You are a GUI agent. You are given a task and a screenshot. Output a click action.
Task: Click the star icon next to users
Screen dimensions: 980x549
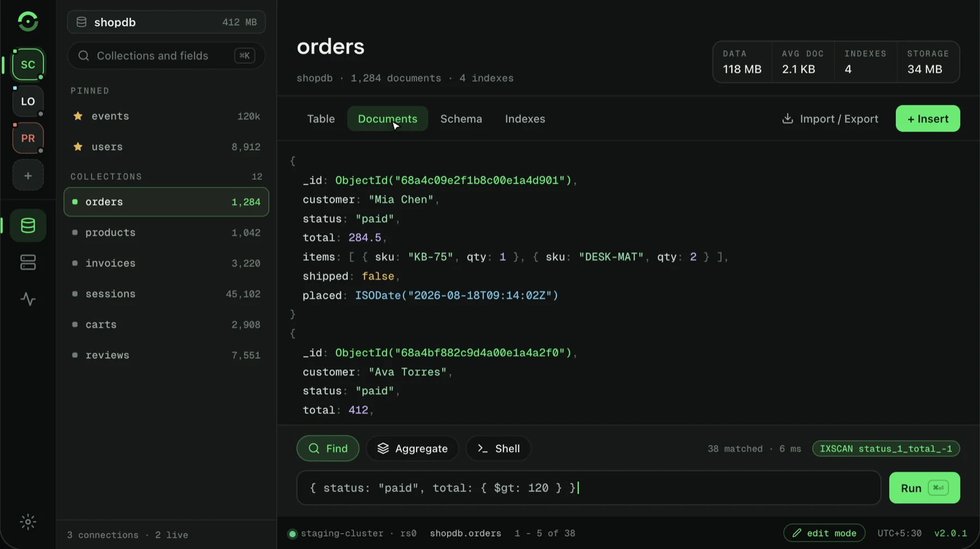point(78,147)
